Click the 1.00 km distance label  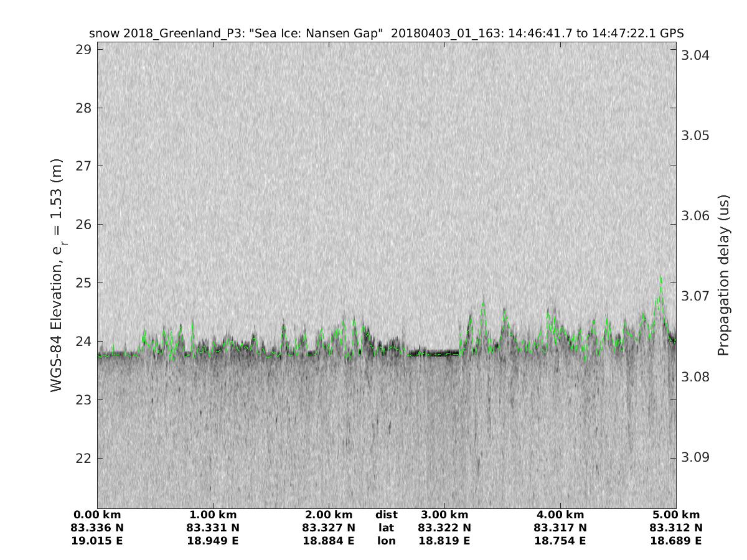point(213,515)
